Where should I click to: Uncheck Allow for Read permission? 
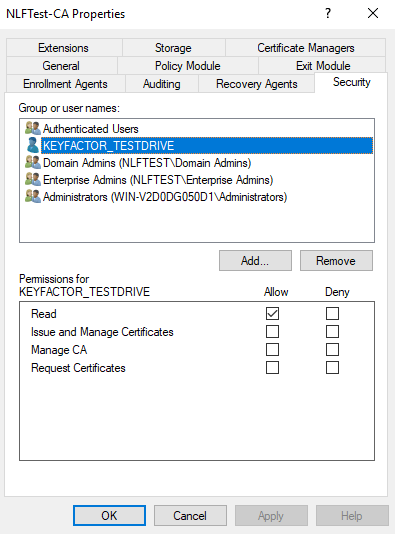272,313
